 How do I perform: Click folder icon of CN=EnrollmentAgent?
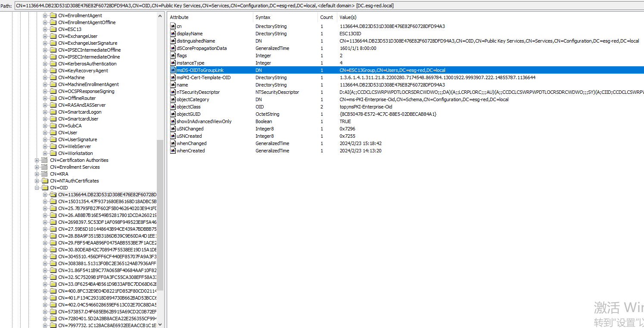(53, 15)
